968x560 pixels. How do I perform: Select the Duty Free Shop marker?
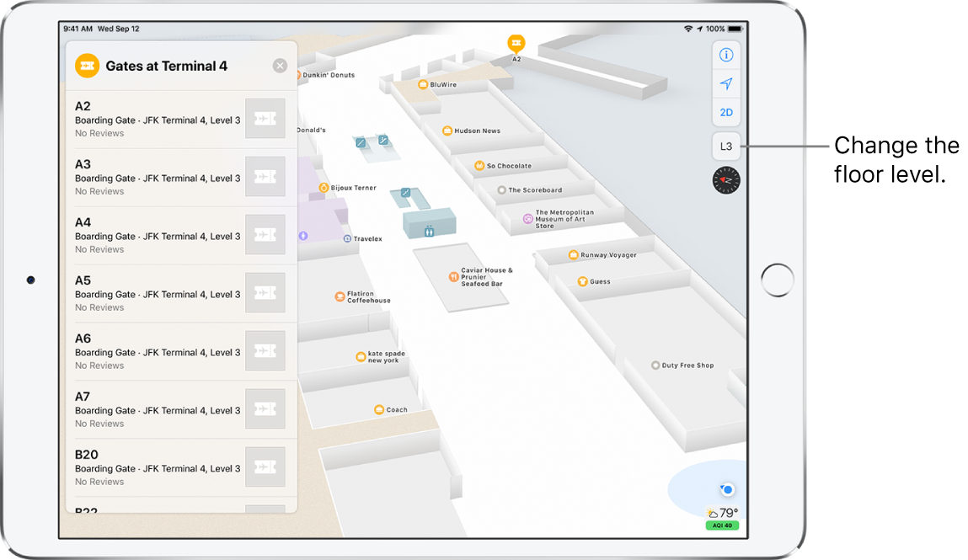[x=655, y=365]
